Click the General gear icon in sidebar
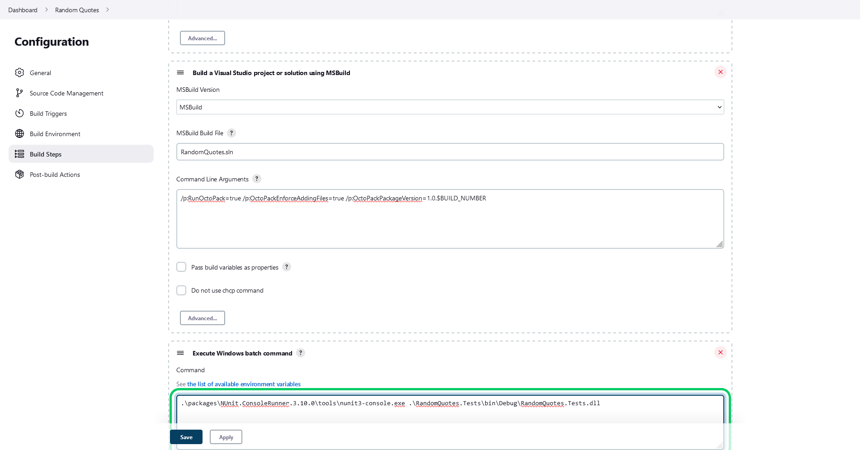Image resolution: width=868 pixels, height=450 pixels. (19, 72)
